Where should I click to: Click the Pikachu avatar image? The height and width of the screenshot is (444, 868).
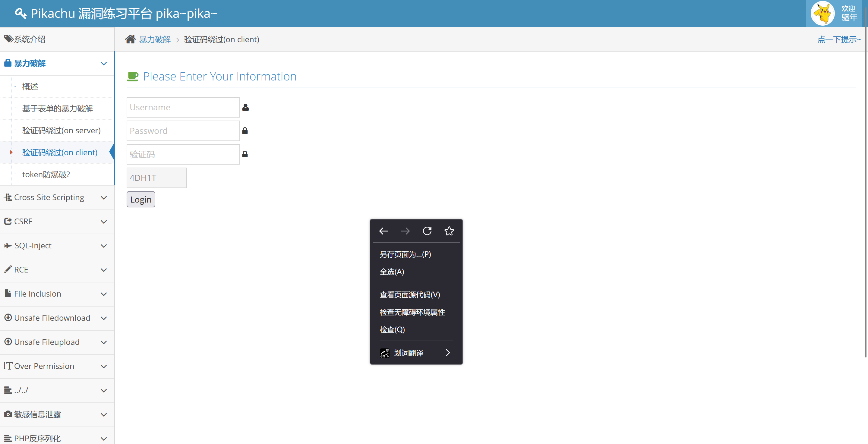click(822, 14)
